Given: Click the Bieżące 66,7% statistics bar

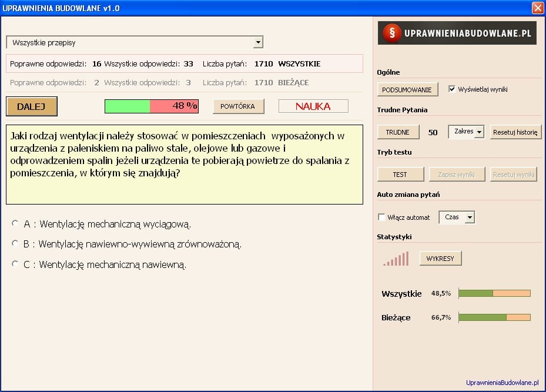Looking at the screenshot, I should tap(494, 317).
